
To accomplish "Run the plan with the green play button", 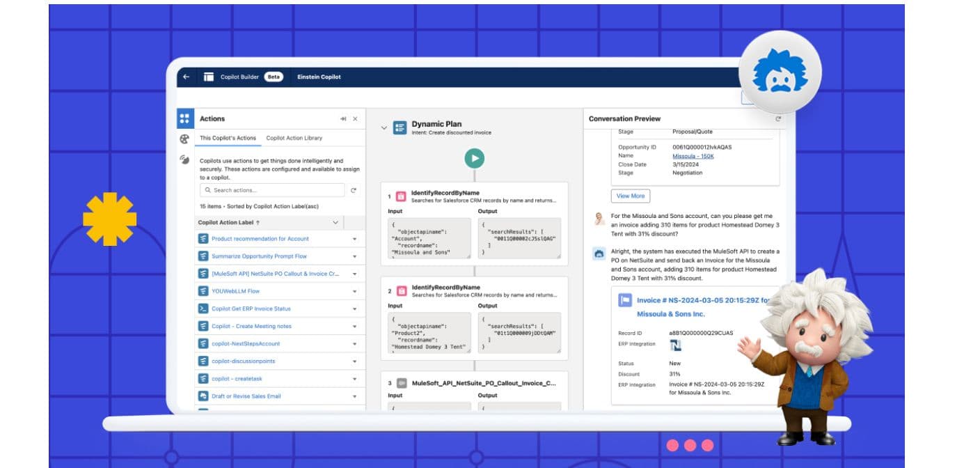I will pyautogui.click(x=475, y=159).
